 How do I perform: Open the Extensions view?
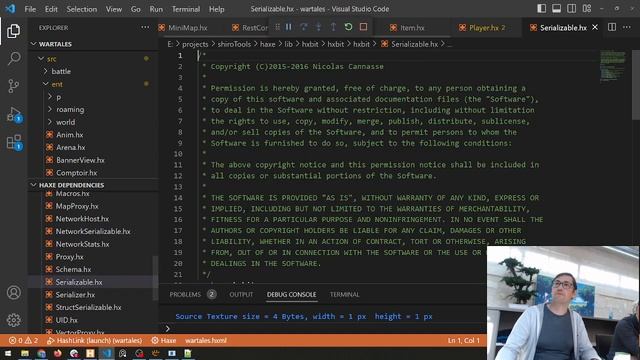point(13,142)
